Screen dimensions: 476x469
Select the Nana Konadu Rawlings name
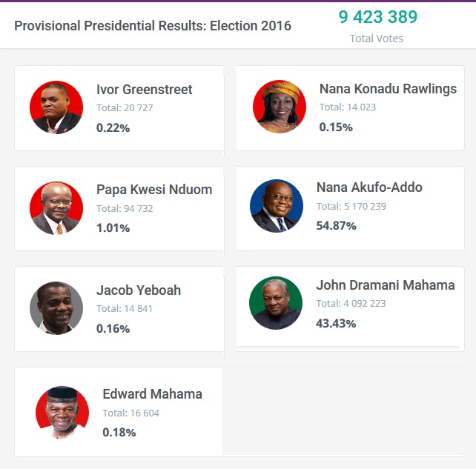[388, 89]
